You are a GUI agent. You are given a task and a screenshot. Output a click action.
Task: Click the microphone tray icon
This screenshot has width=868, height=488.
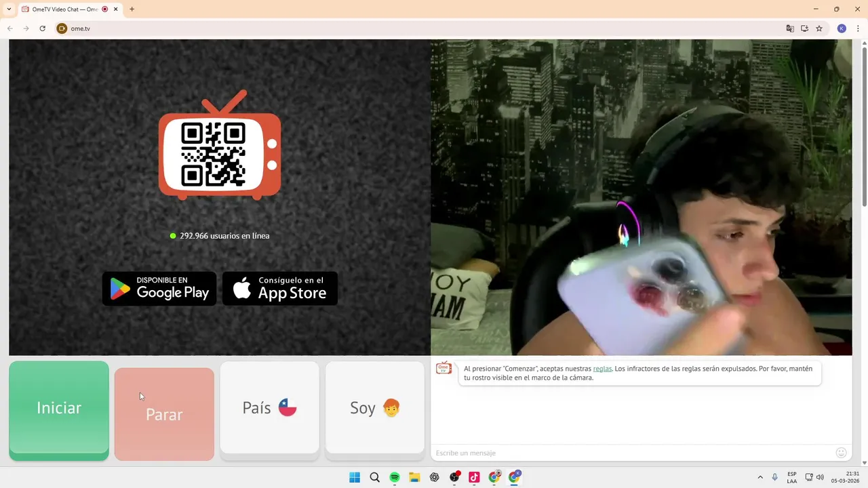774,477
